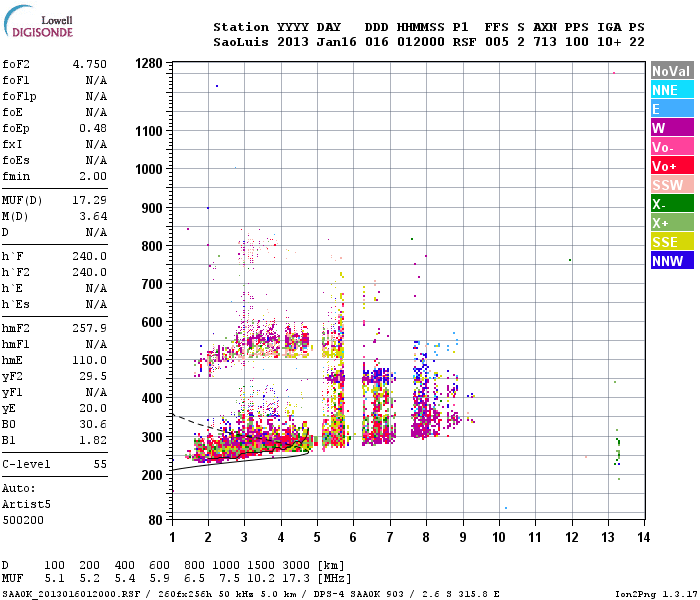Click the h`F value 240.0
The height and width of the screenshot is (600, 700).
click(x=90, y=256)
